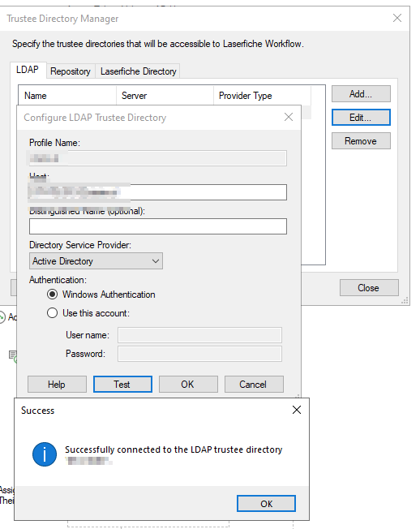Click the Add... button
Screen dimensions: 420x529
click(x=361, y=94)
